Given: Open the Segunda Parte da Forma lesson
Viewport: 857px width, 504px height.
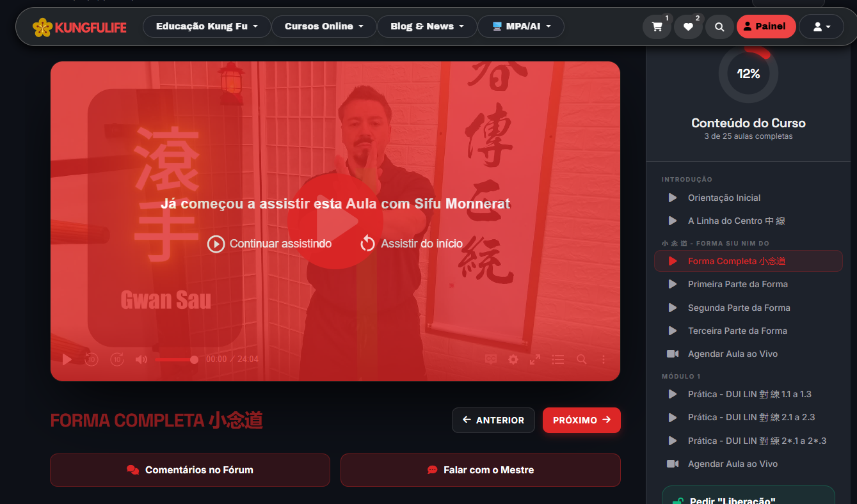Looking at the screenshot, I should (748, 308).
